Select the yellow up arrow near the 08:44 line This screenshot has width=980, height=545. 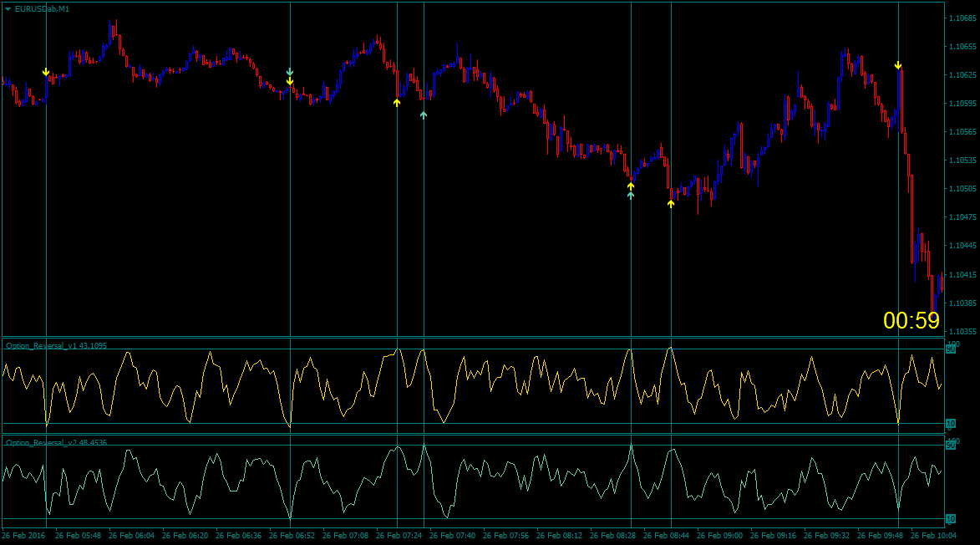click(x=671, y=204)
